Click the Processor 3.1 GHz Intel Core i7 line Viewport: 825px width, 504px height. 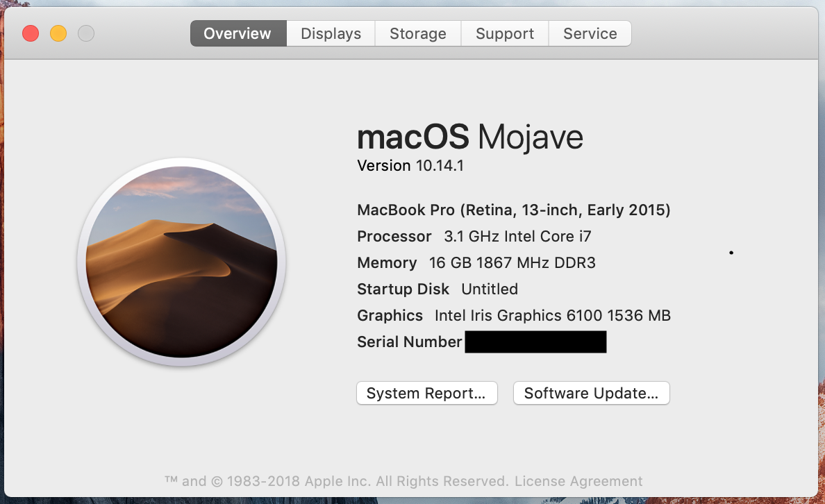tap(474, 236)
